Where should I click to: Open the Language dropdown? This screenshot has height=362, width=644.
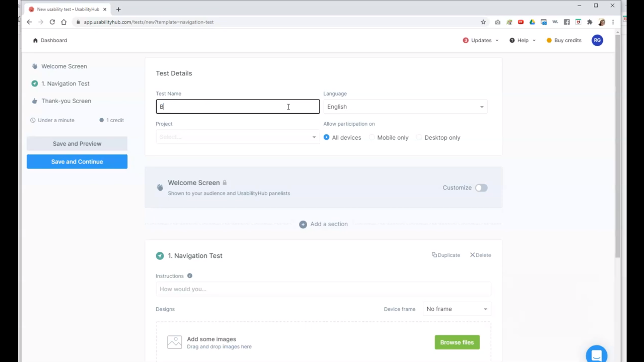(x=405, y=107)
